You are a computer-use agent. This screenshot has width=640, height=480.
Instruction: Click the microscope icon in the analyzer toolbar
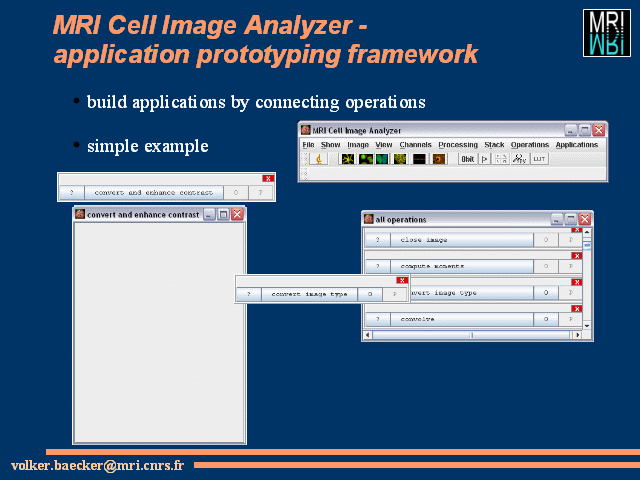(x=318, y=159)
